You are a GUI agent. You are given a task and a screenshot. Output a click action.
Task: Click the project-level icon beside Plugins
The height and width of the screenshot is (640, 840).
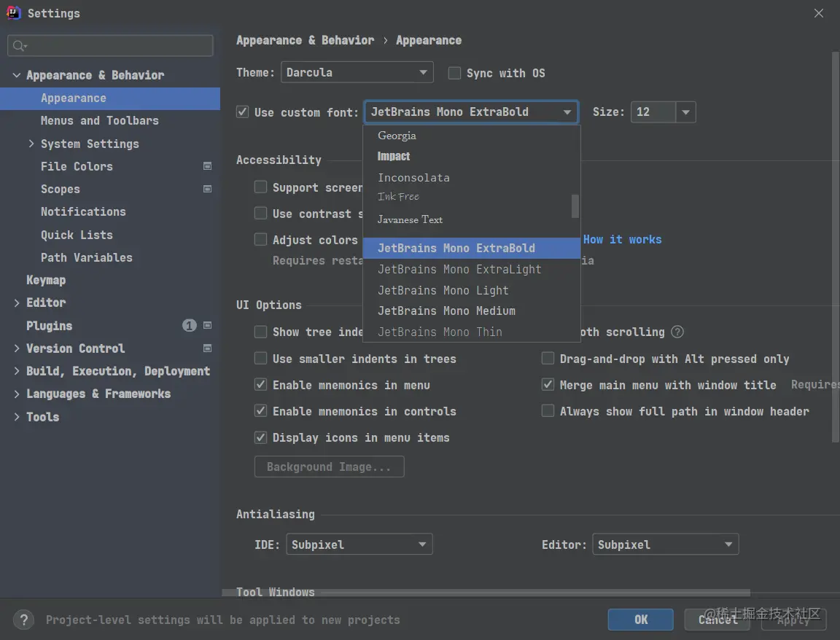[207, 325]
